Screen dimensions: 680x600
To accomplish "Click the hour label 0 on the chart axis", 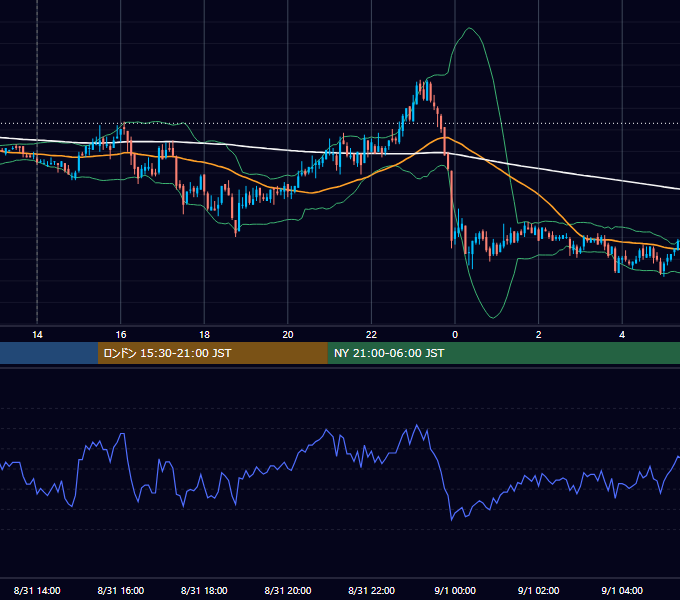I will click(x=455, y=335).
